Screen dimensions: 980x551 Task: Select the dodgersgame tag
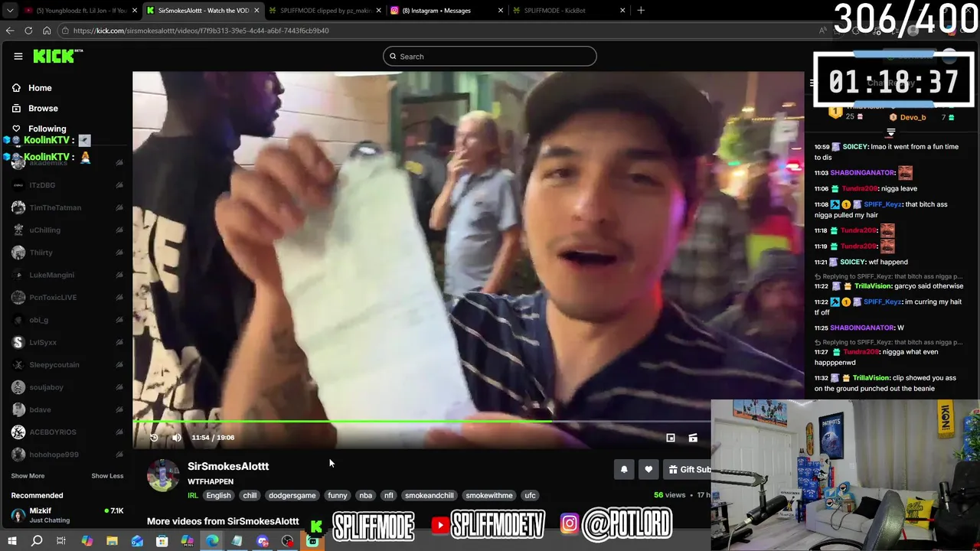point(292,495)
